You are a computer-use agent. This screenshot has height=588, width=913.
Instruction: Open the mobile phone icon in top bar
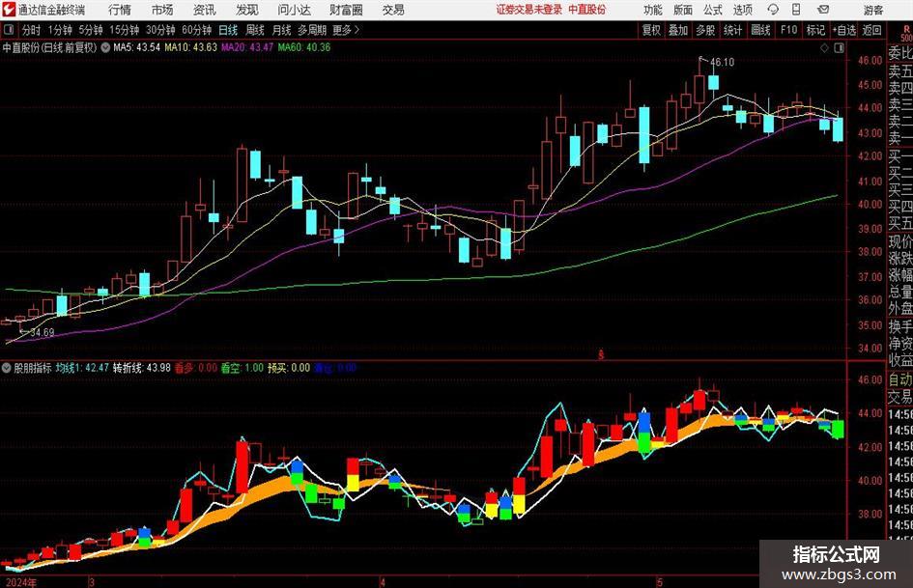[x=796, y=10]
